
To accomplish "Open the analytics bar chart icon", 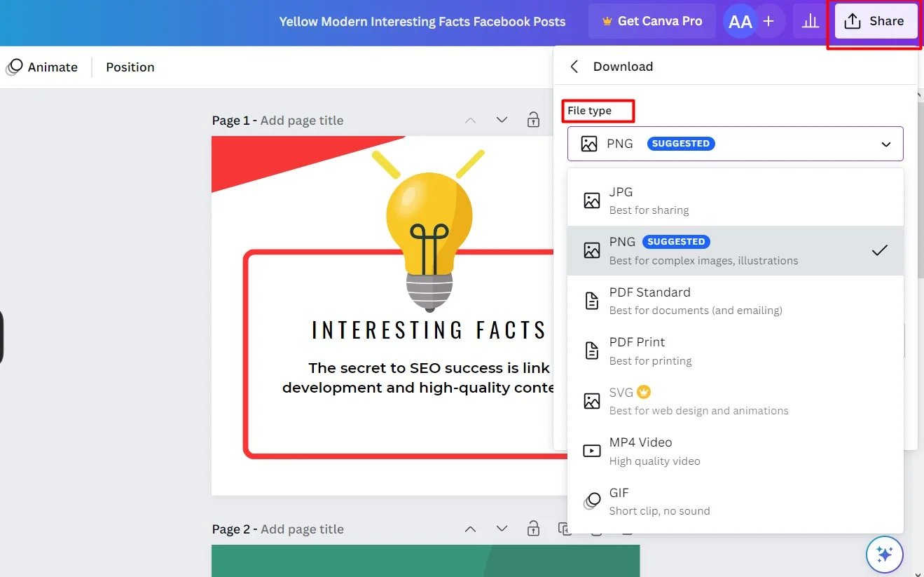I will (810, 22).
